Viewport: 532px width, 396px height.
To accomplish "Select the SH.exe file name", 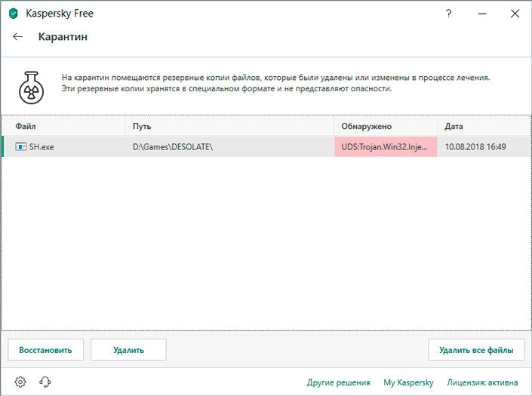I will pos(42,147).
